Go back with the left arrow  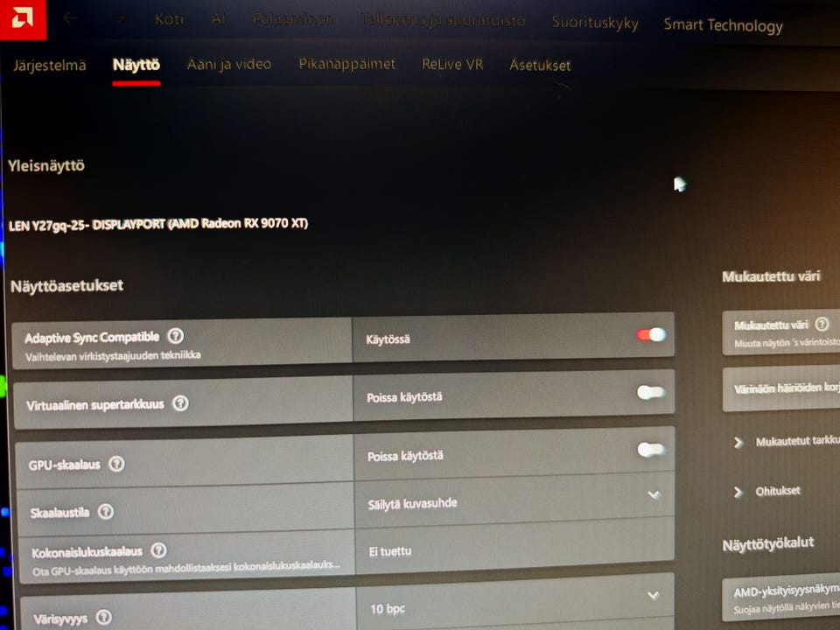[x=70, y=18]
